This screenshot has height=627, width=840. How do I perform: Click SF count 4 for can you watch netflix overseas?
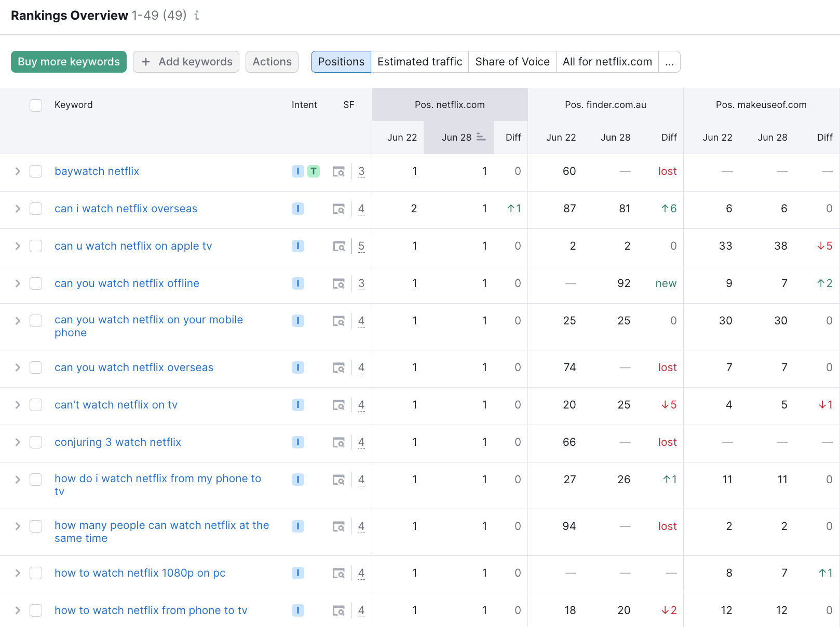[361, 367]
